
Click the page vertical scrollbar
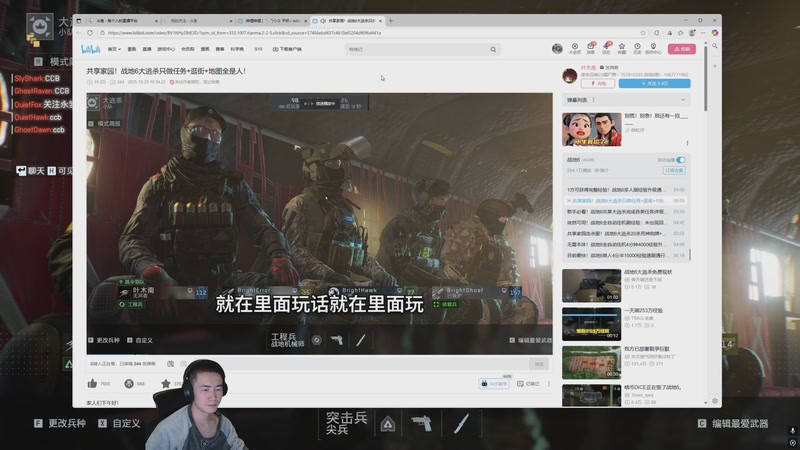(x=706, y=77)
